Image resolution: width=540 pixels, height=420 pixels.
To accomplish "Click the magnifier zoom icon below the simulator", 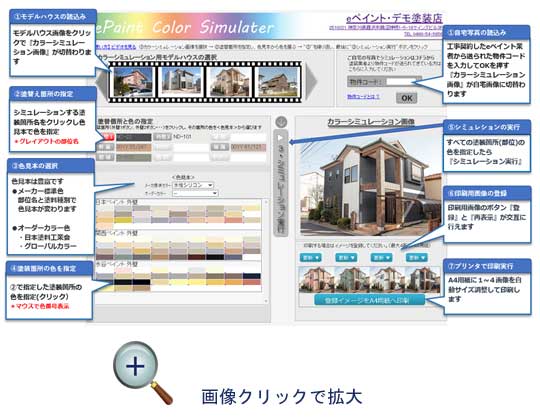I will (x=142, y=373).
